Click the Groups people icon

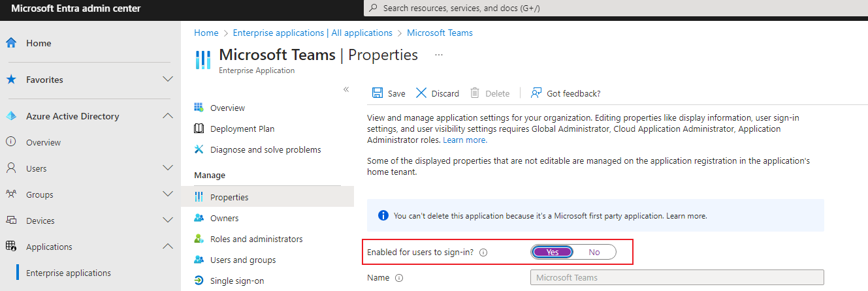click(x=10, y=194)
